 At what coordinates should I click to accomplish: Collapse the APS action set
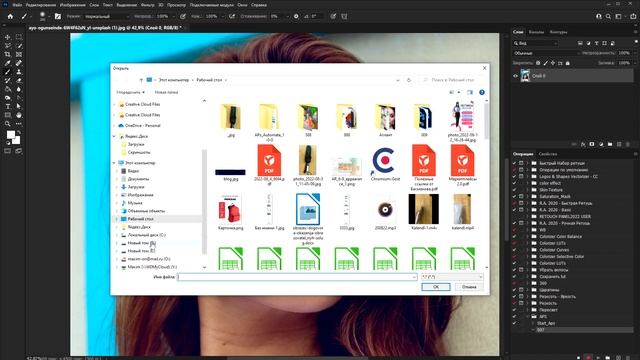tap(527, 316)
